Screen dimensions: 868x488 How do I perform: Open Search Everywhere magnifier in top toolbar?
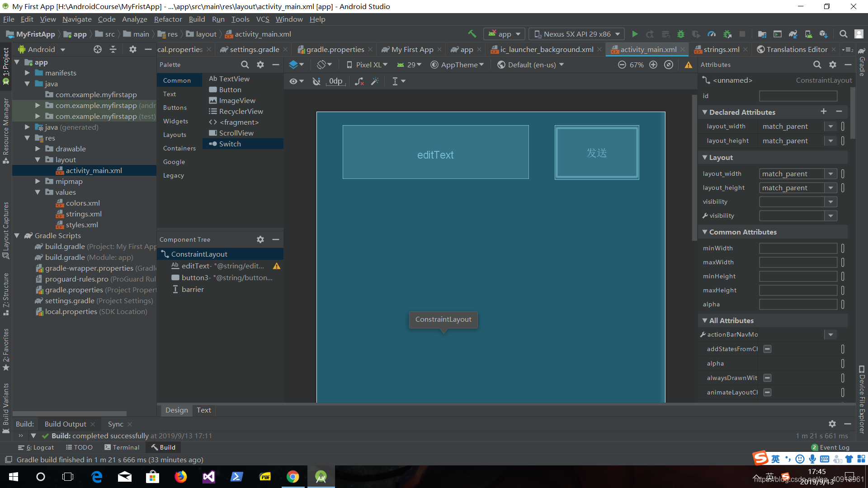point(844,34)
